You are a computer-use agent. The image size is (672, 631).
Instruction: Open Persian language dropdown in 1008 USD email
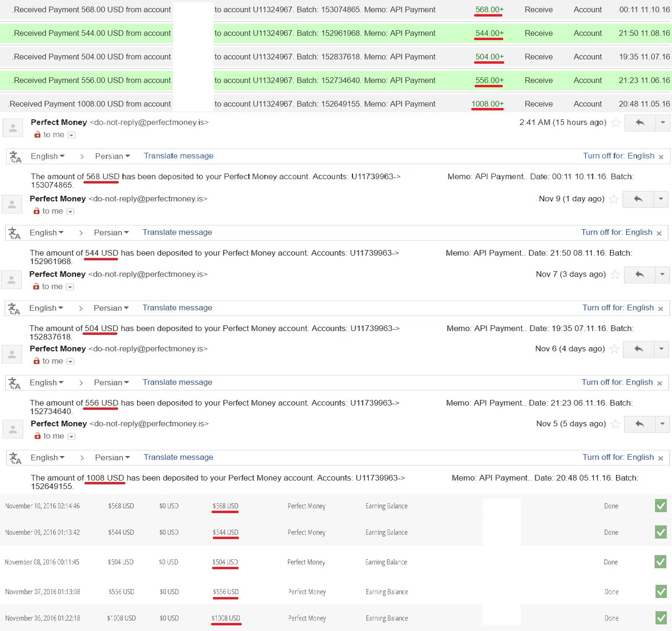pyautogui.click(x=112, y=457)
